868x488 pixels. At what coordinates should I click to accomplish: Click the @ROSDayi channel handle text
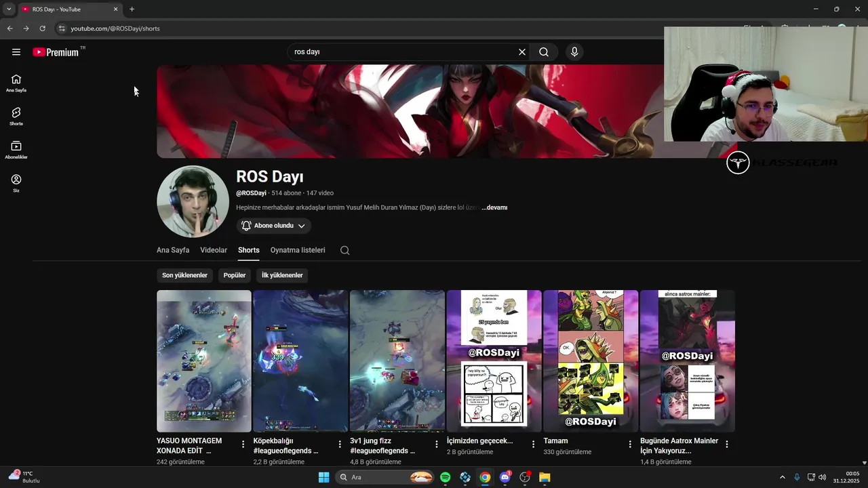pos(251,193)
